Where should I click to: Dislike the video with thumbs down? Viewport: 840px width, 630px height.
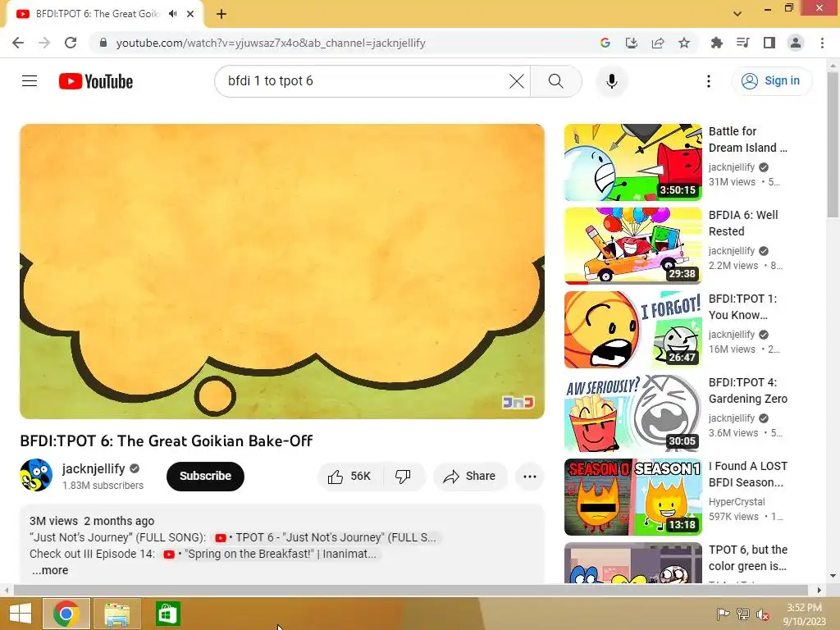tap(404, 477)
